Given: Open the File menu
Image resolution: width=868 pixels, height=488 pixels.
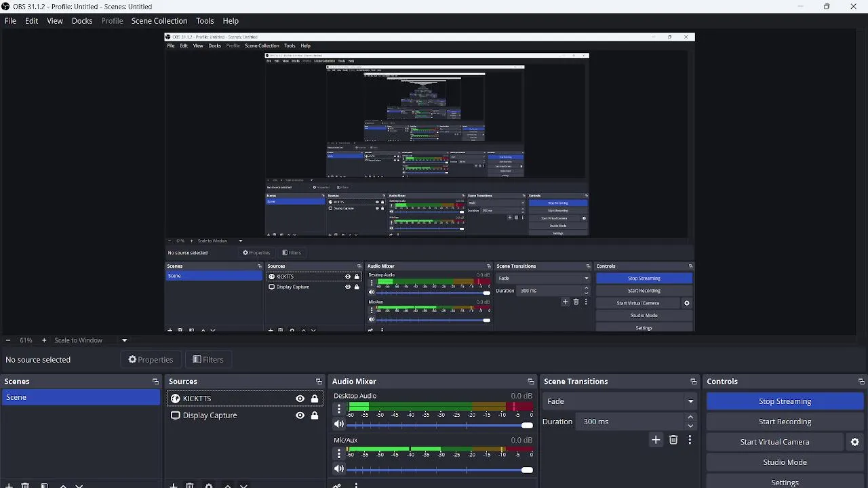Looking at the screenshot, I should point(11,21).
